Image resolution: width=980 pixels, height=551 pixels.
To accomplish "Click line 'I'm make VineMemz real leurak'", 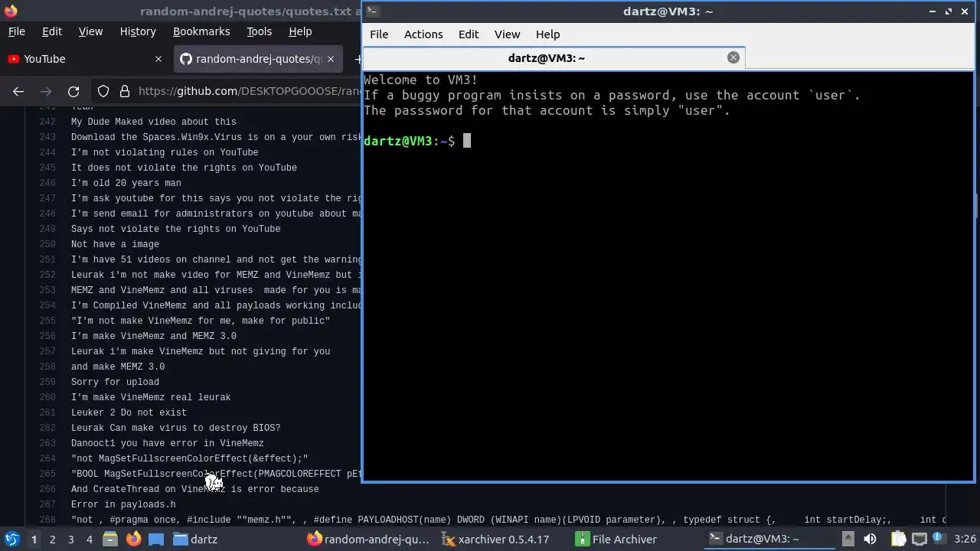I will point(151,397).
